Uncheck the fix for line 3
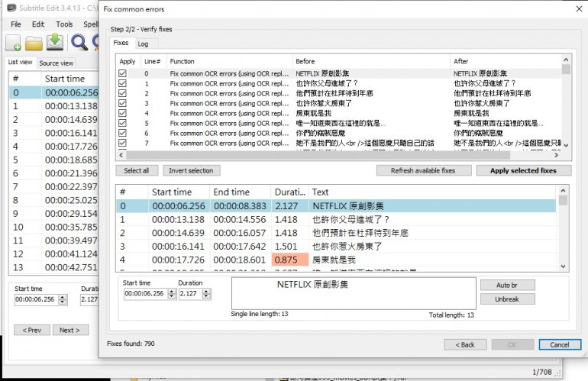The height and width of the screenshot is (381, 588). coord(122,103)
